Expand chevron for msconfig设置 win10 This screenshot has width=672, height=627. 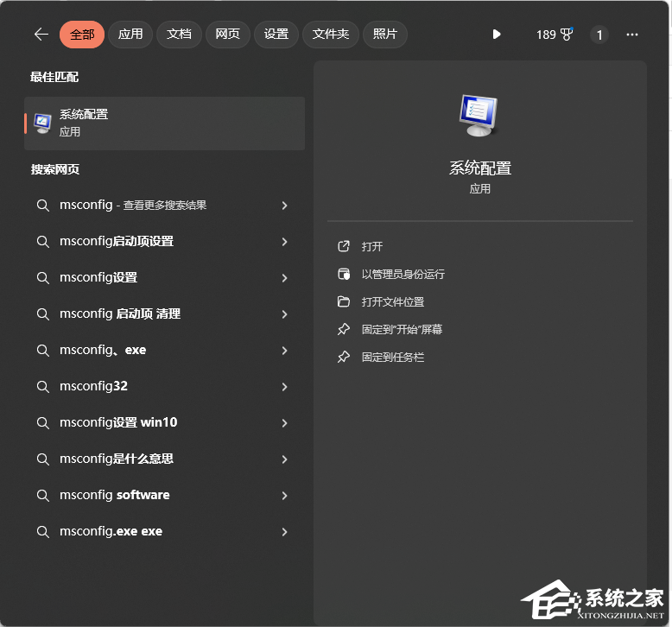tap(284, 423)
